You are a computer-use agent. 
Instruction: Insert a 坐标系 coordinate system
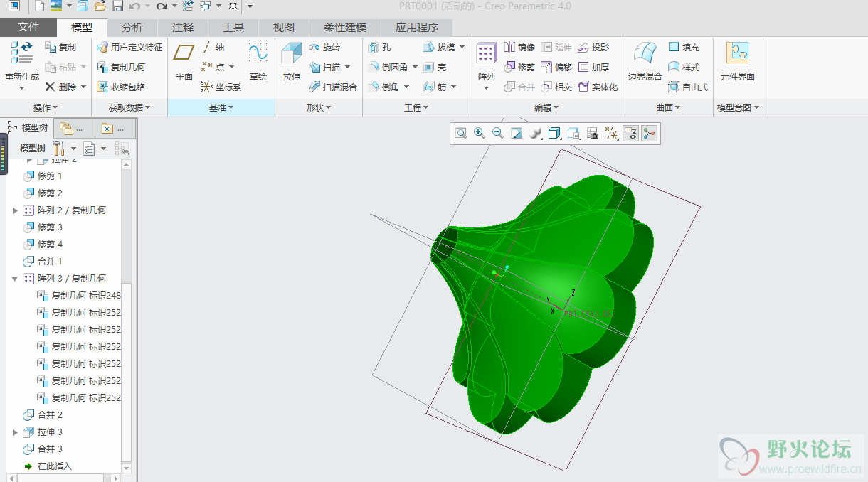point(221,87)
